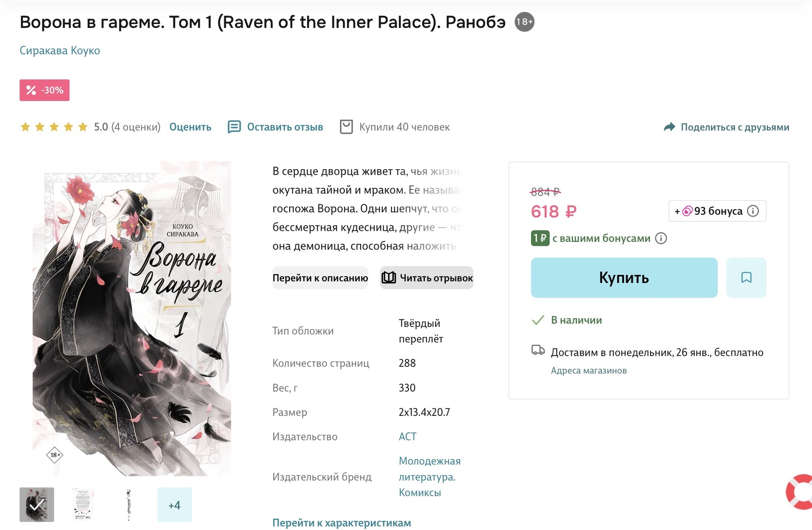812x530 pixels.
Task: Click info icon next to с вашими бонусами
Action: pos(661,239)
